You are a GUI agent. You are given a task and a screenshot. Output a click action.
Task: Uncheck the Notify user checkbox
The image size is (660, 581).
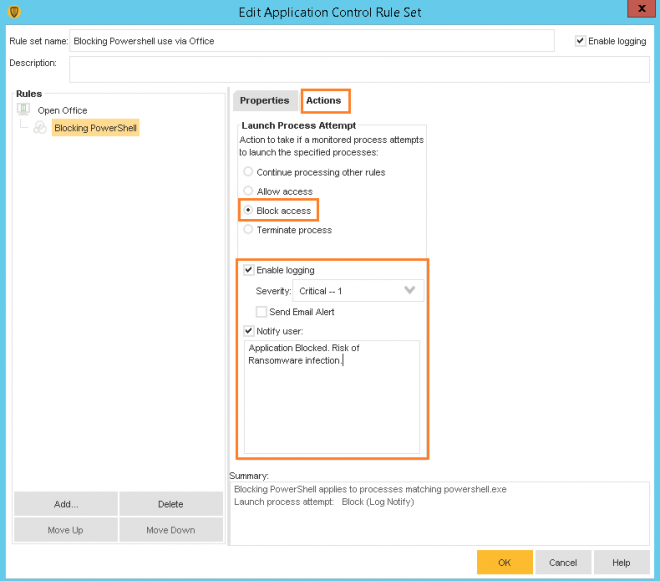[x=249, y=330]
